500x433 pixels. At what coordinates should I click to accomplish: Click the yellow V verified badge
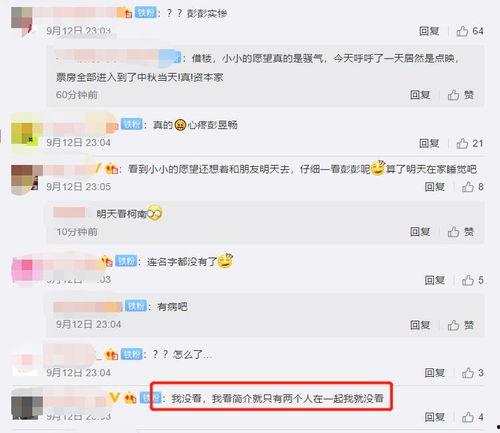pyautogui.click(x=114, y=397)
